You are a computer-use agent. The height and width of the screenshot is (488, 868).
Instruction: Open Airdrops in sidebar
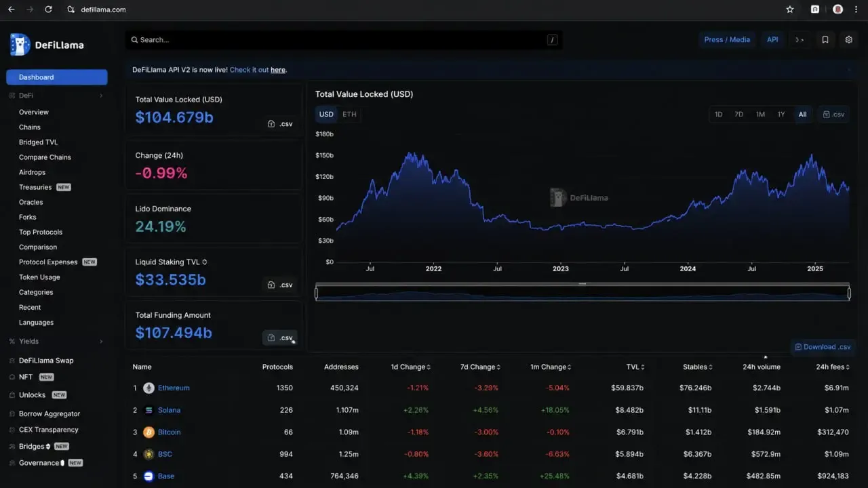[x=33, y=172]
